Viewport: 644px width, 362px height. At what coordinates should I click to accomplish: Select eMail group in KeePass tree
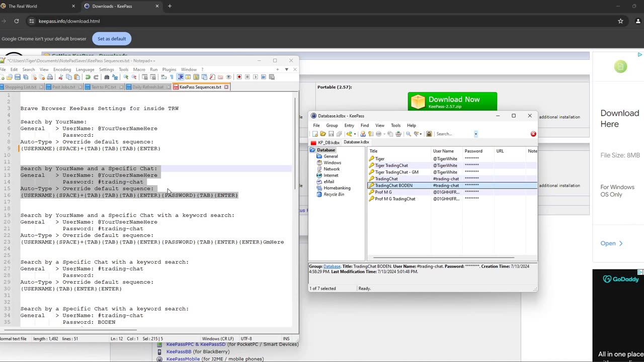[329, 182]
